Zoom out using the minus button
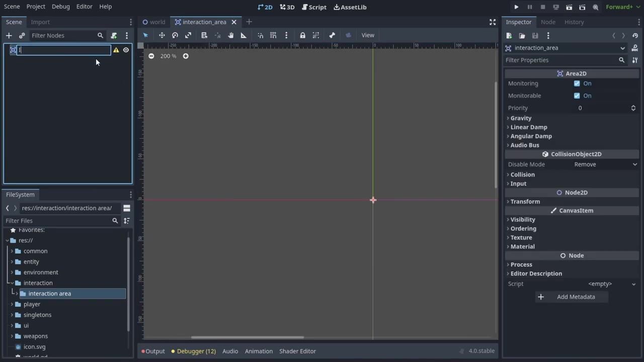The image size is (644, 362). pos(151,56)
